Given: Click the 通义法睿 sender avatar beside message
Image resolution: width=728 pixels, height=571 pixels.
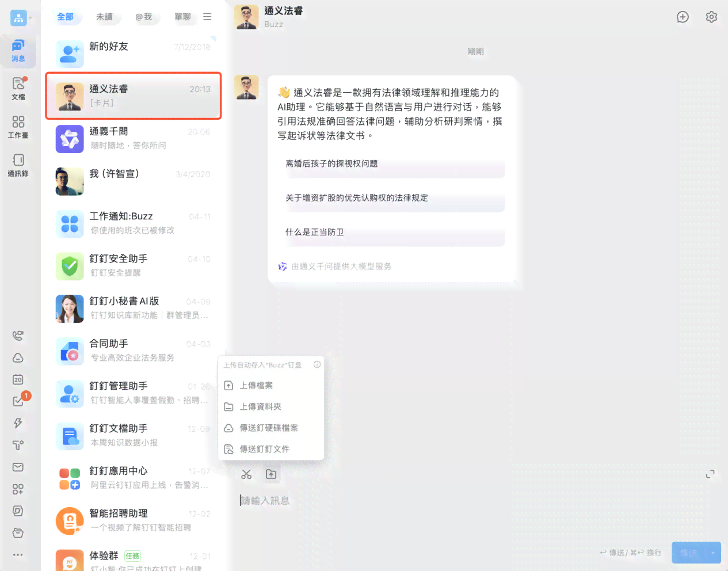Looking at the screenshot, I should 246,87.
